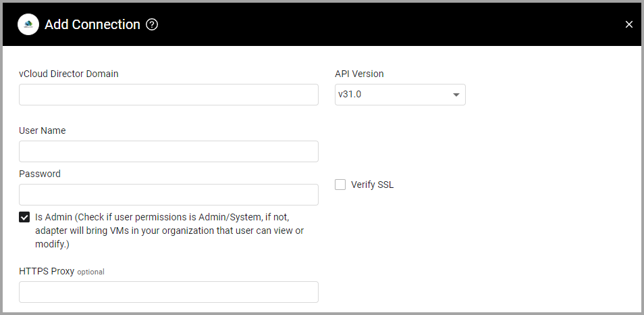Screen dimensions: 644x315
Task: Click the HTTPS Proxy optional label
Action: tap(61, 272)
